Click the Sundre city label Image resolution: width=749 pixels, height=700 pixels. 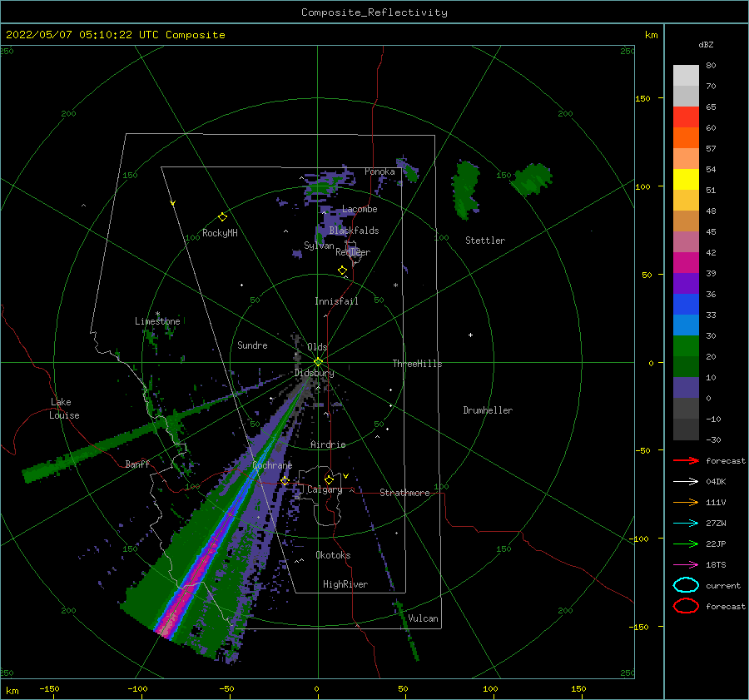pos(252,345)
